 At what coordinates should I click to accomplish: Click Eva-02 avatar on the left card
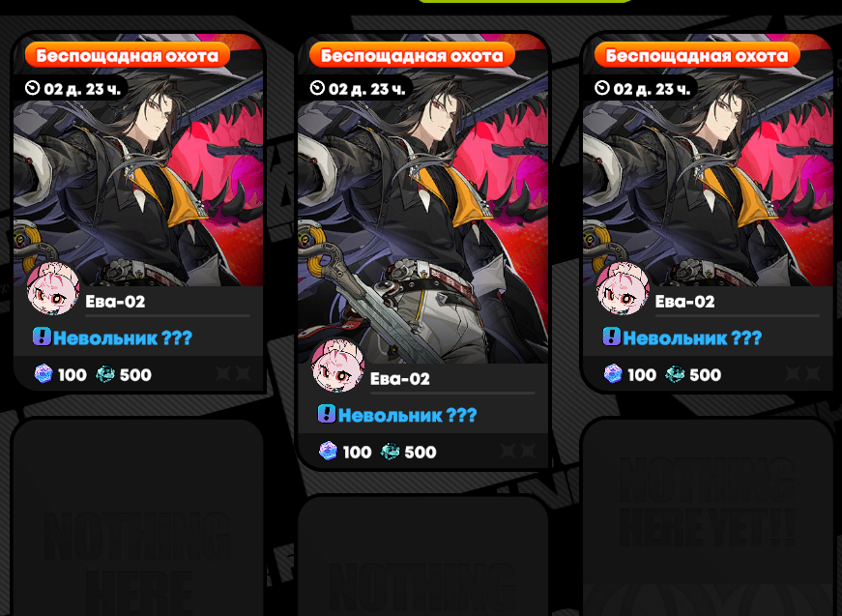point(53,288)
